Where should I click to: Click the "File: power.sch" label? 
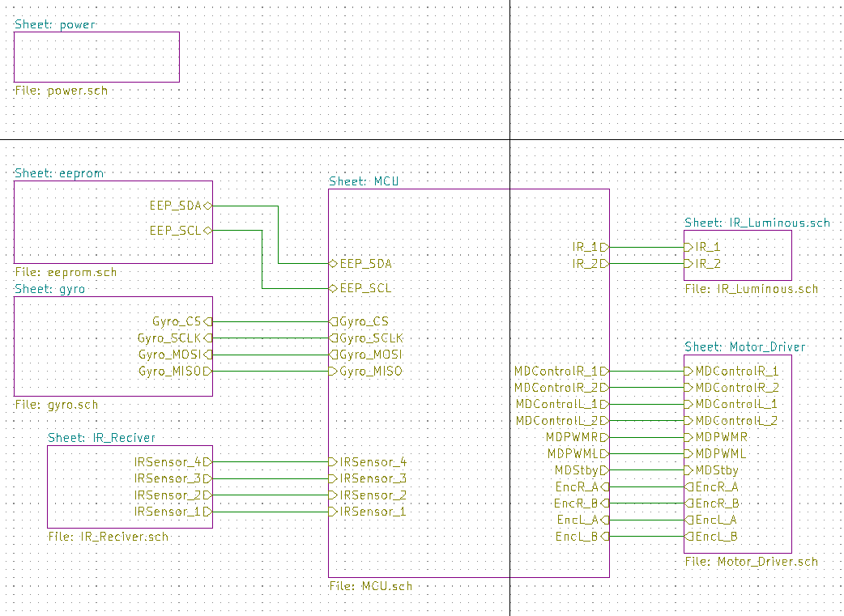pyautogui.click(x=62, y=91)
